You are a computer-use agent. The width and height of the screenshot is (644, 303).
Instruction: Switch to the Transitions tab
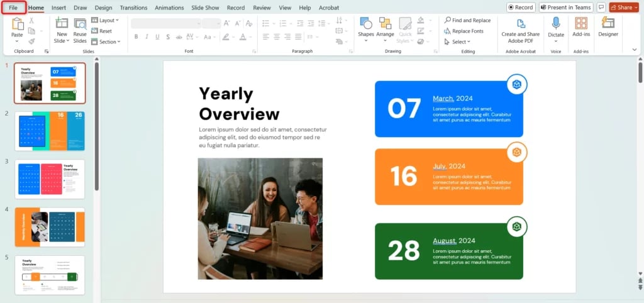click(133, 8)
